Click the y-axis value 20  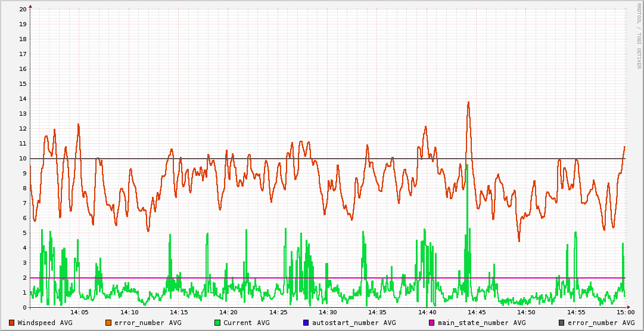[x=23, y=10]
